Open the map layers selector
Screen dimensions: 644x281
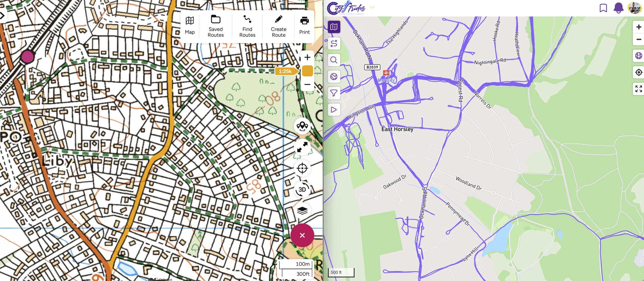coord(302,211)
